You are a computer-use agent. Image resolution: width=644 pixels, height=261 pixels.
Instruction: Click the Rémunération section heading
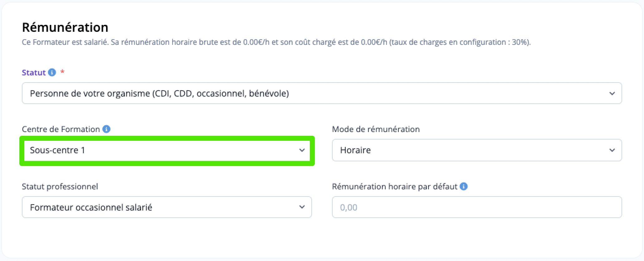click(x=65, y=27)
